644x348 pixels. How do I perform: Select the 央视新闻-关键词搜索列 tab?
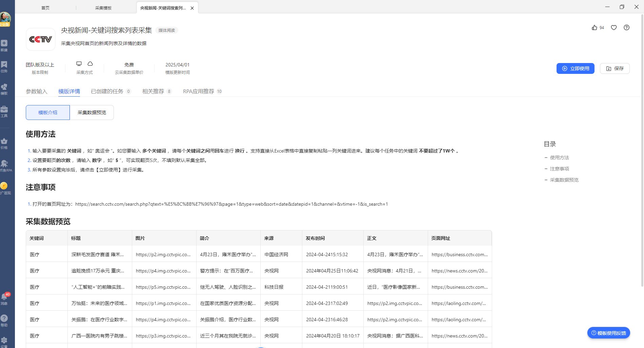point(163,8)
